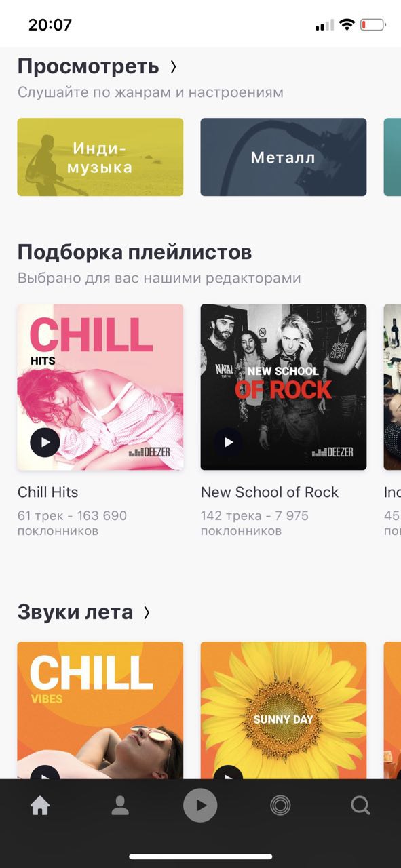Play the Chill Vibes playlist
Screen dimensions: 401x868
(x=45, y=774)
